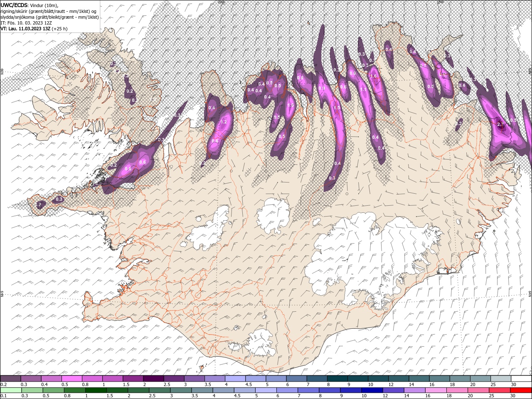Click the UWC/ECDS title text
This screenshot has width=532, height=399.
pos(14,5)
